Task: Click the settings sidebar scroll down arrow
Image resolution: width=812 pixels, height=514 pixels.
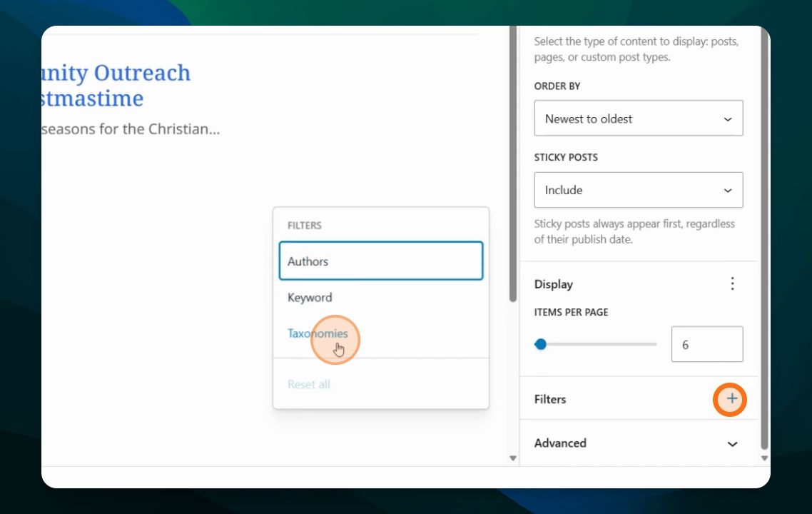Action: click(764, 458)
